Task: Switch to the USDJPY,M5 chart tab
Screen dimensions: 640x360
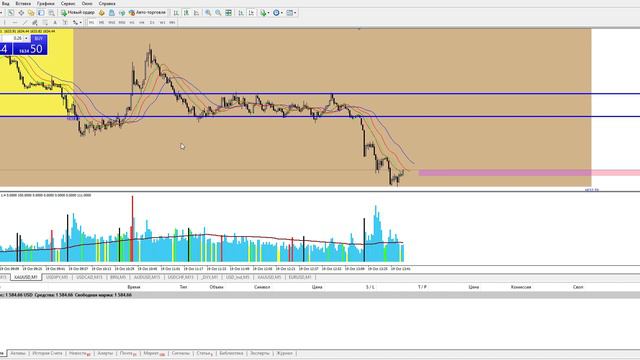Action: pos(57,277)
